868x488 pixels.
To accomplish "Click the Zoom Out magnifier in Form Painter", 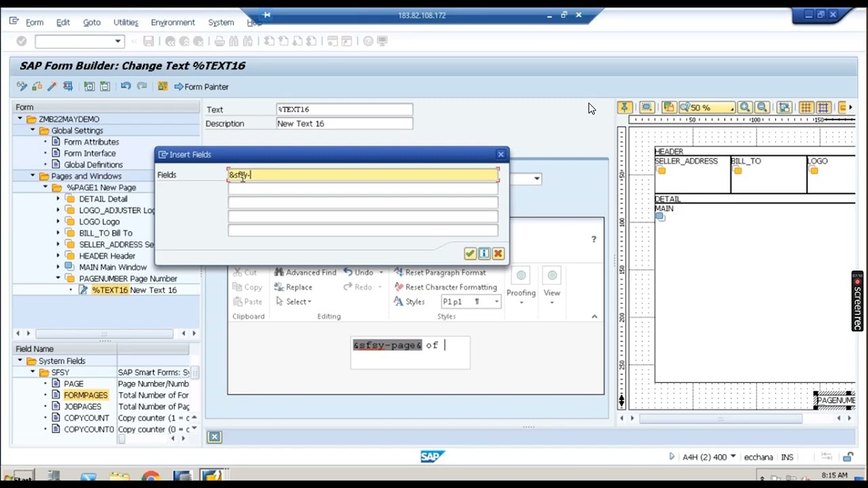I will coord(762,108).
